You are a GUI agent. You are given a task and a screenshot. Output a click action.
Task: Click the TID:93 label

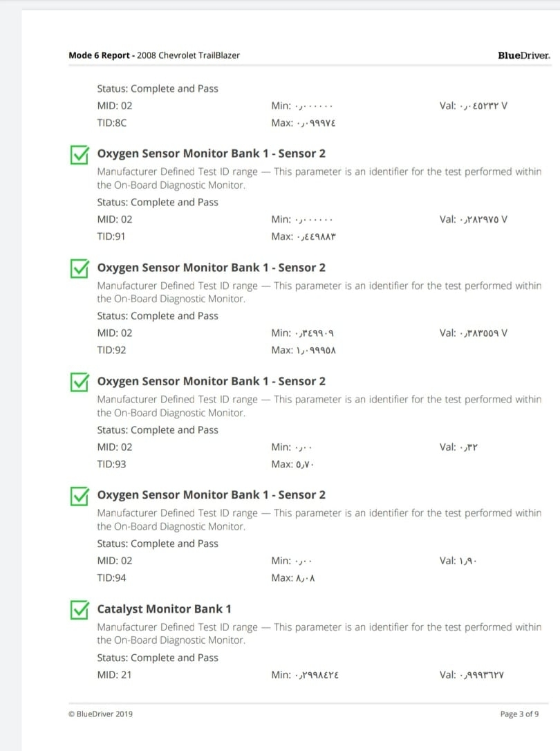(111, 464)
